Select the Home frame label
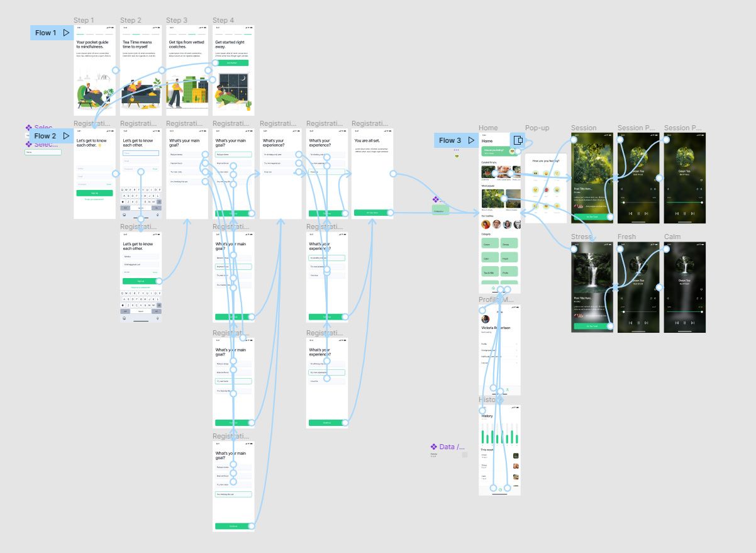This screenshot has height=553, width=756. point(488,128)
